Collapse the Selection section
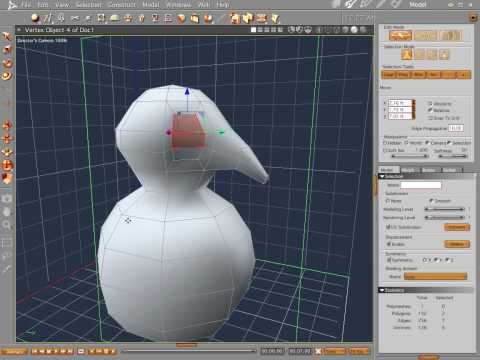This screenshot has width=480, height=360. pos(382,176)
